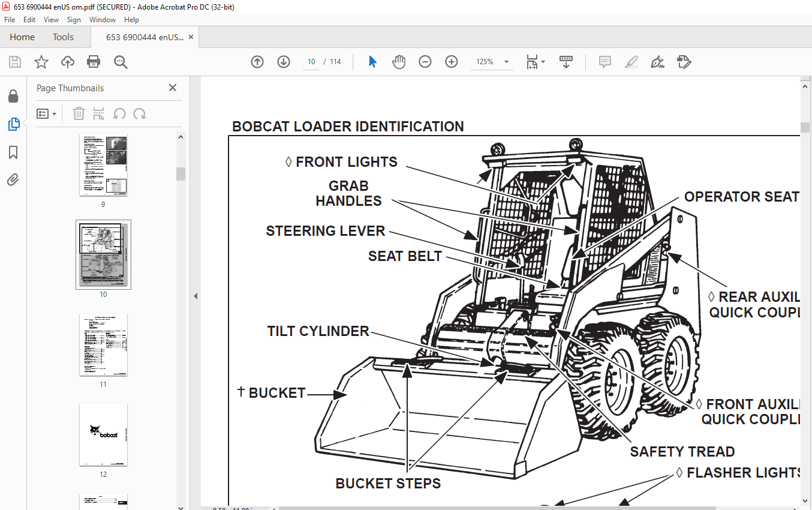
Task: Click the STEERING LEVER label in the diagram
Action: pos(326,231)
